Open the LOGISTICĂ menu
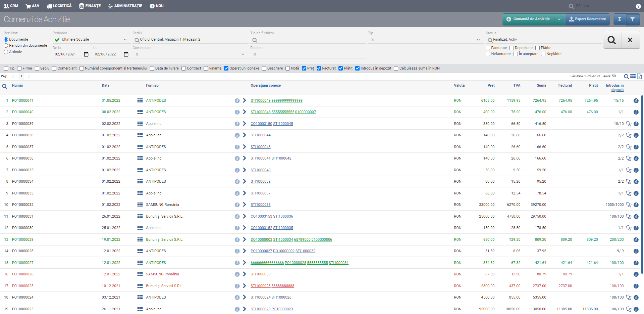Image resolution: width=644 pixels, height=314 pixels. coord(59,6)
